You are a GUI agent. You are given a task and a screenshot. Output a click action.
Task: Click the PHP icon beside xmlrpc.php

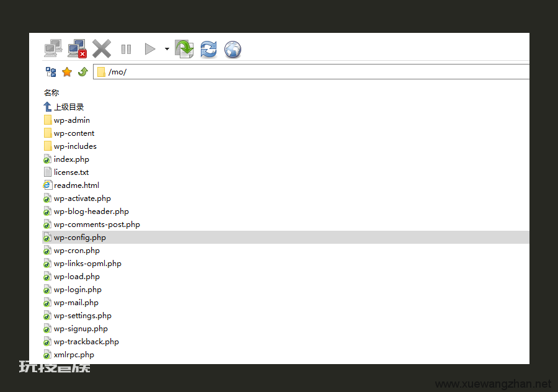[47, 355]
